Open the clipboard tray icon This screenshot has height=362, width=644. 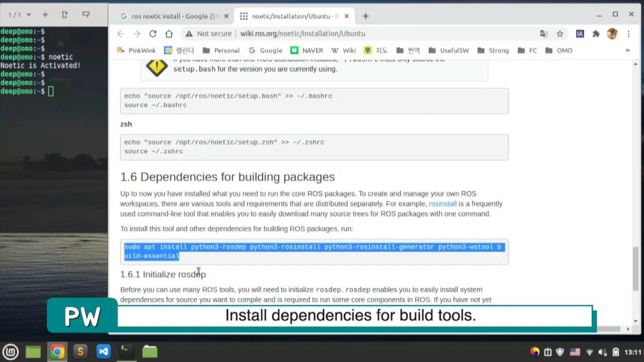tap(548, 352)
